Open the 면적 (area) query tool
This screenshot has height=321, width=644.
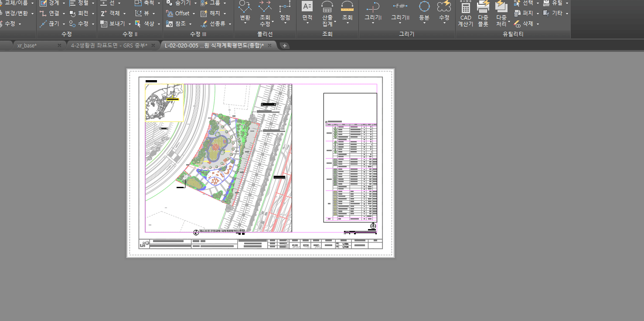click(307, 13)
